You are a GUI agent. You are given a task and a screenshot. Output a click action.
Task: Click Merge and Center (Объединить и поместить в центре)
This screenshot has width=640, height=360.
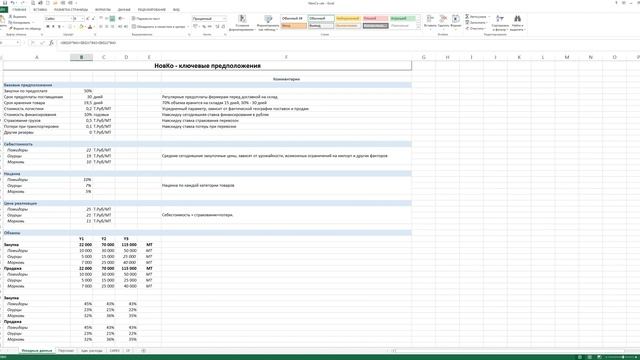point(158,27)
